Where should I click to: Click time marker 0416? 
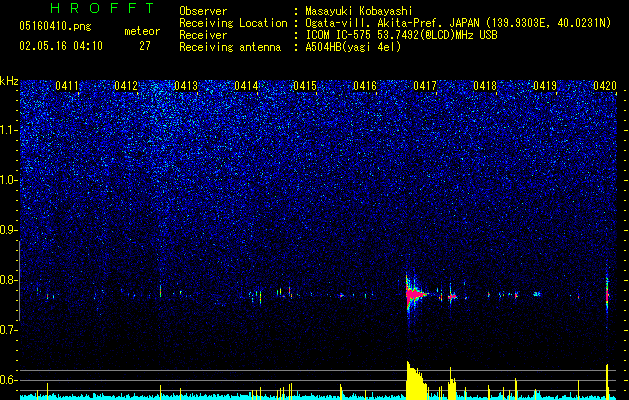[365, 86]
